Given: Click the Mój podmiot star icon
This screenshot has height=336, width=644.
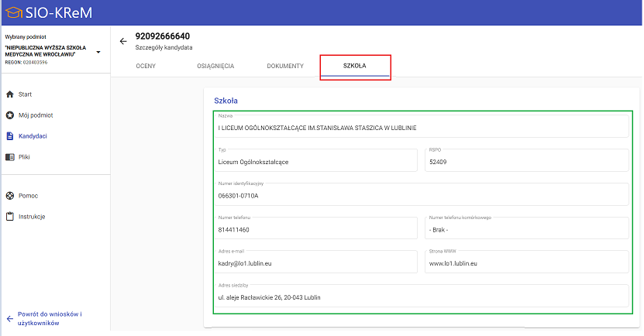Looking at the screenshot, I should pos(9,115).
